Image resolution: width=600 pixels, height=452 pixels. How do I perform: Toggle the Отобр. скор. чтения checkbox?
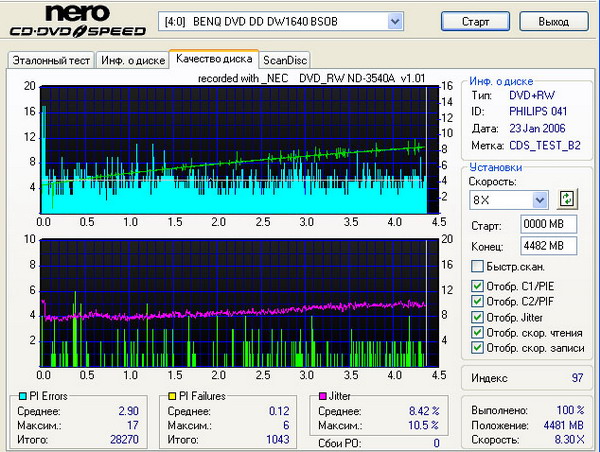click(477, 333)
